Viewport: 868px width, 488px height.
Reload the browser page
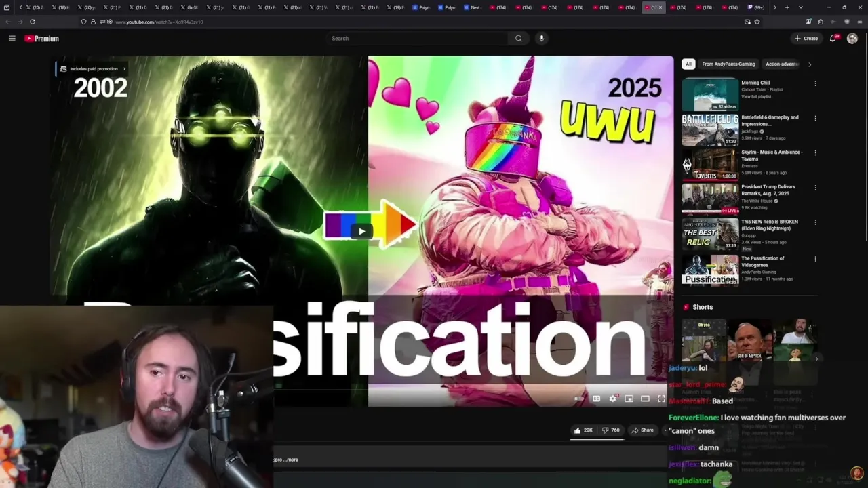point(32,22)
